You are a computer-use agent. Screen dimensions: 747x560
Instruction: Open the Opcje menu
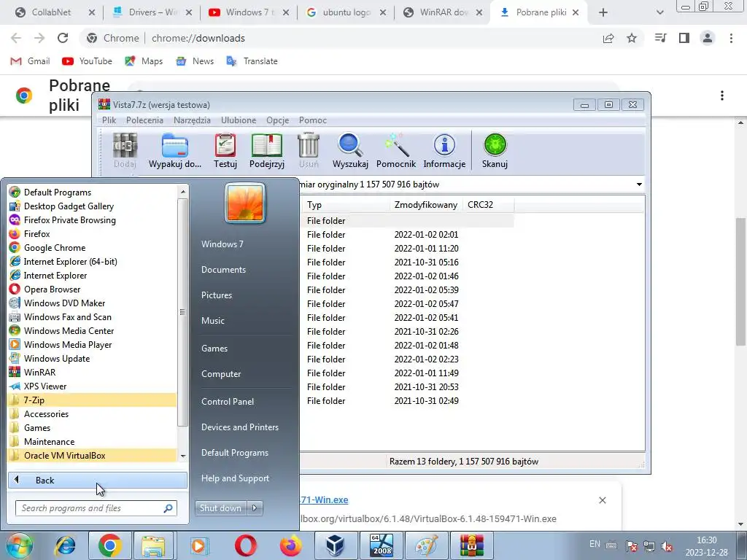click(278, 120)
